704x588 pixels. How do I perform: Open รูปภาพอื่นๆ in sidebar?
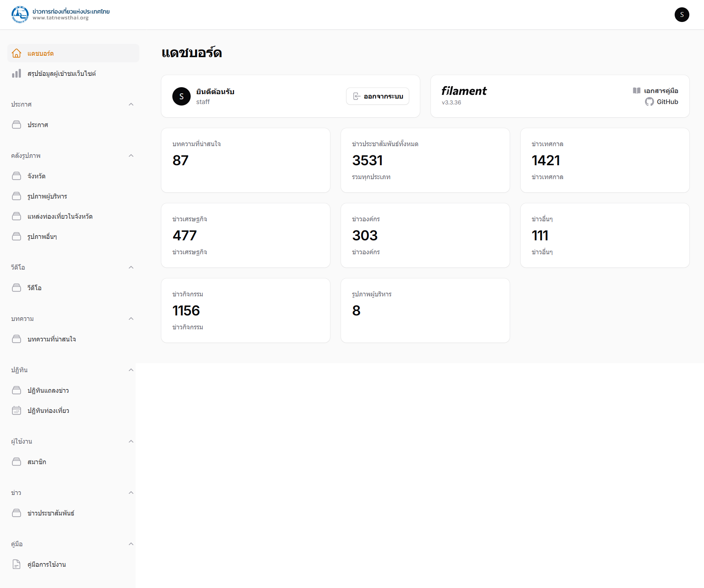[x=73, y=236]
